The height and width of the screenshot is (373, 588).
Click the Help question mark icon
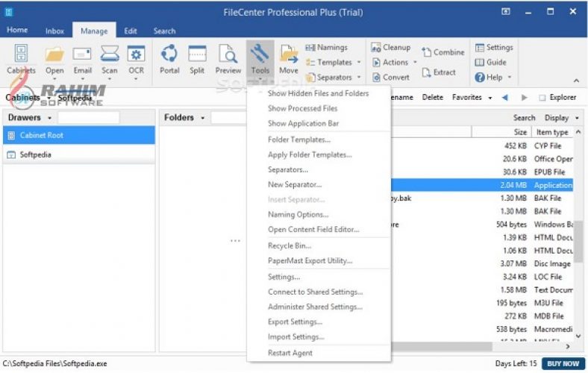[x=479, y=78]
